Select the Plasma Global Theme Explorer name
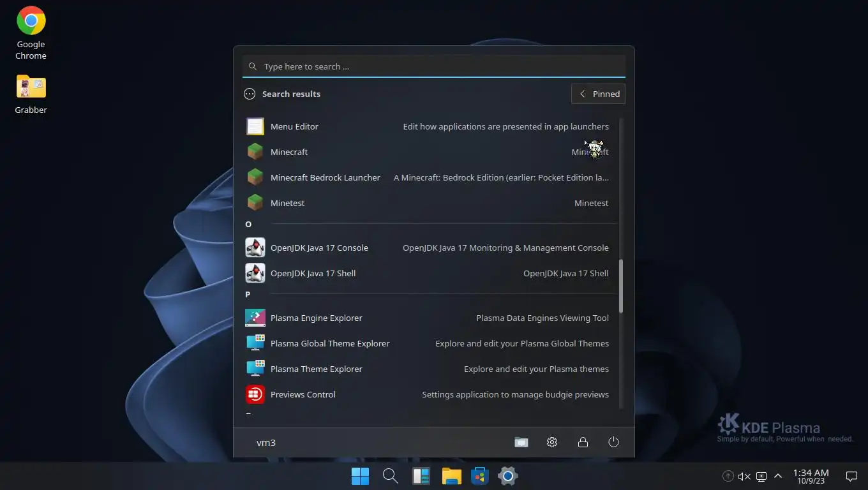This screenshot has height=490, width=868. (x=330, y=343)
